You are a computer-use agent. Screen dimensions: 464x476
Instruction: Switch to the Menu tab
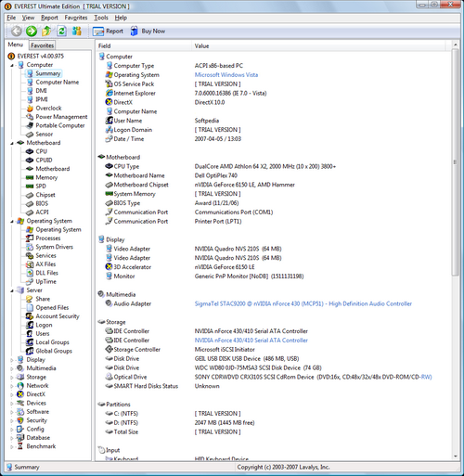16,45
